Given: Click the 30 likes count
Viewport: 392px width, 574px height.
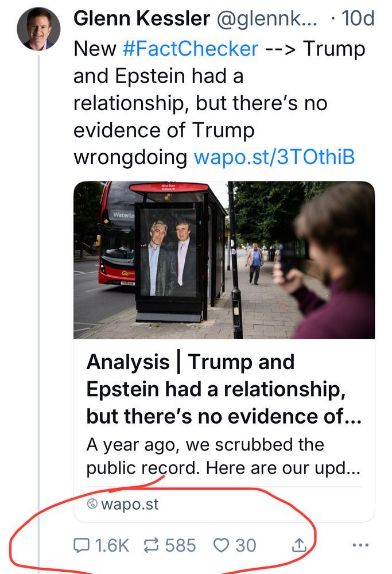Looking at the screenshot, I should click(x=246, y=545).
